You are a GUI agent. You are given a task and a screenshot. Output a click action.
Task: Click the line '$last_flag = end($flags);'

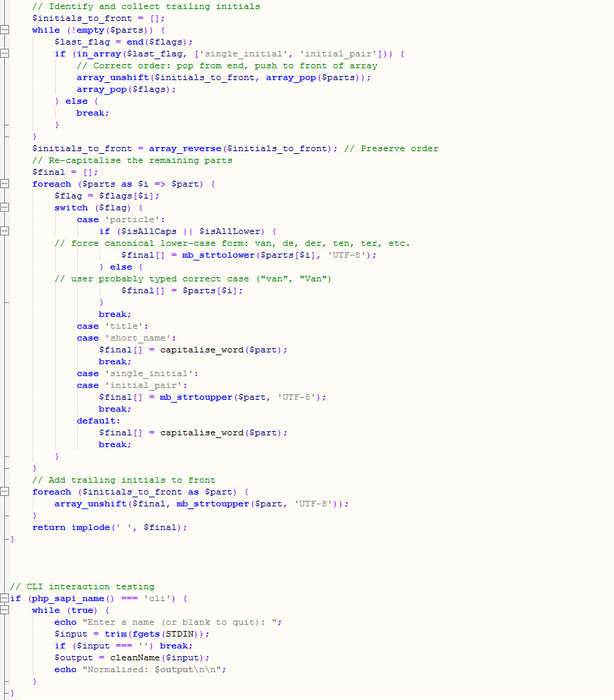[124, 42]
